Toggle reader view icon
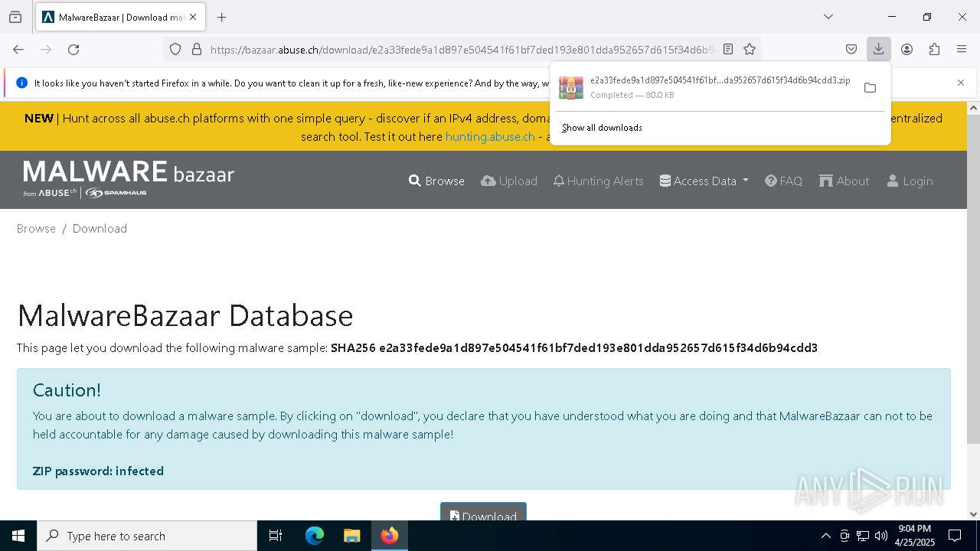This screenshot has width=980, height=551. tap(728, 49)
